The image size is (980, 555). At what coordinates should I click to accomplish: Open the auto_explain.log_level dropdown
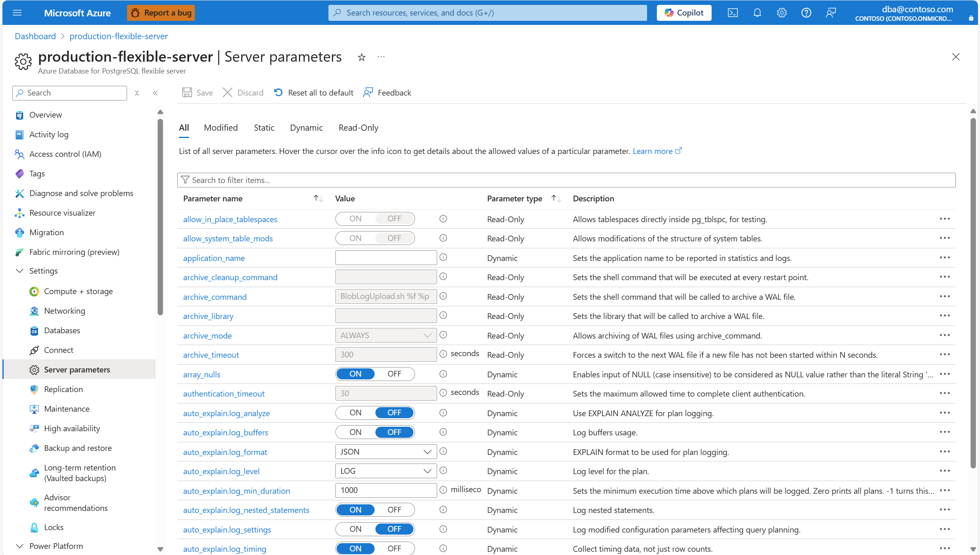coord(386,471)
